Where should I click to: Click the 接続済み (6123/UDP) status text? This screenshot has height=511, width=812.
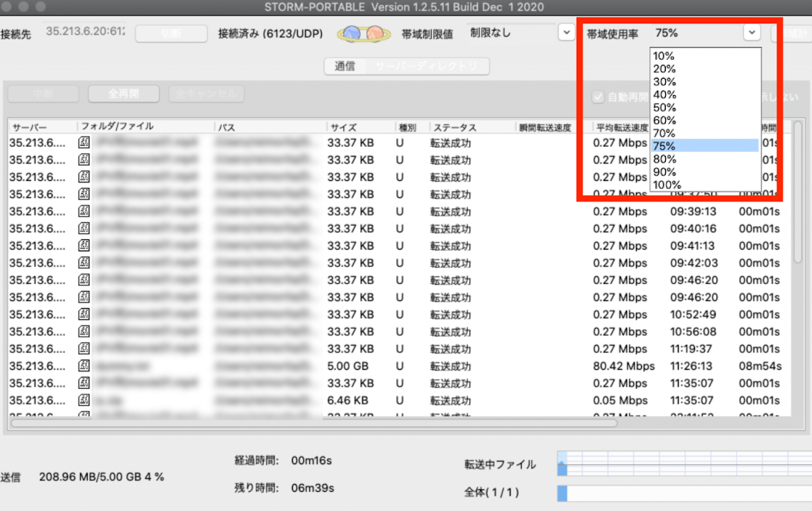(x=270, y=33)
